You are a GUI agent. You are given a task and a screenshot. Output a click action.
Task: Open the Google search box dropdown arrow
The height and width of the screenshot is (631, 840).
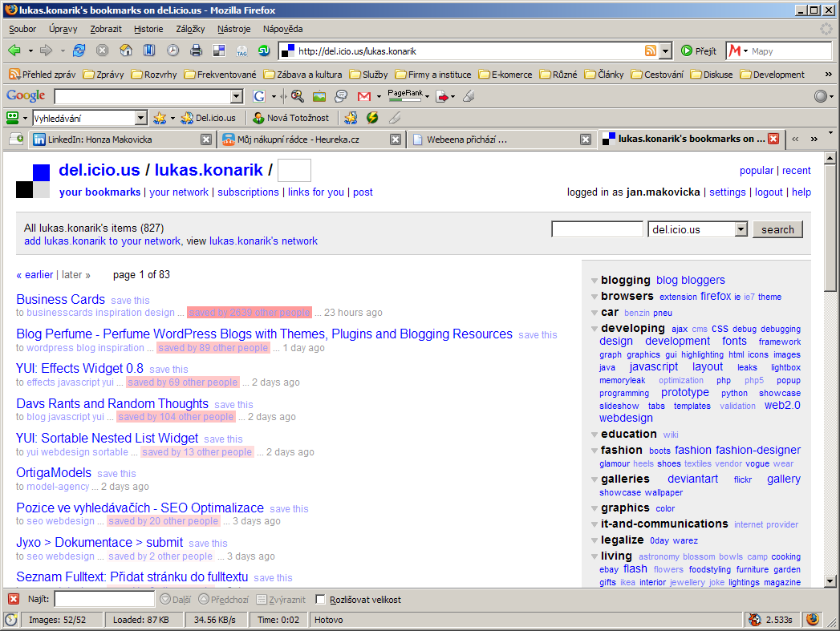click(236, 96)
